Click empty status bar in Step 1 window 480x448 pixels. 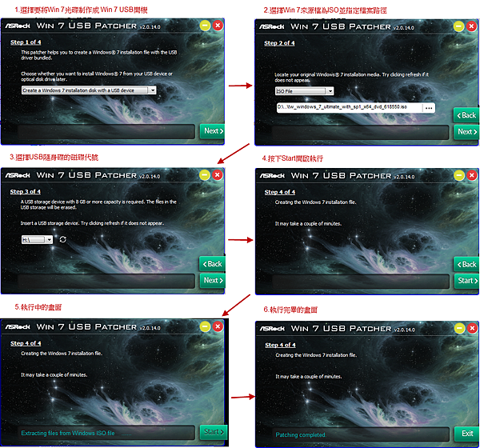[x=106, y=131]
